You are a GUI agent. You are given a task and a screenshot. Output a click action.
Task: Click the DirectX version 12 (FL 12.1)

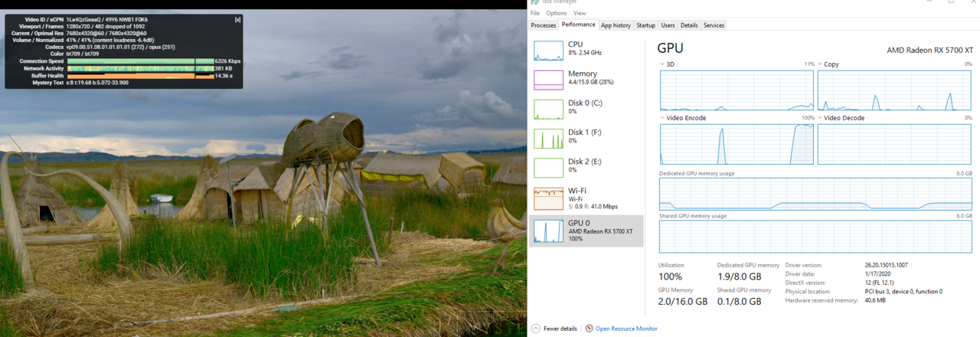pos(880,283)
